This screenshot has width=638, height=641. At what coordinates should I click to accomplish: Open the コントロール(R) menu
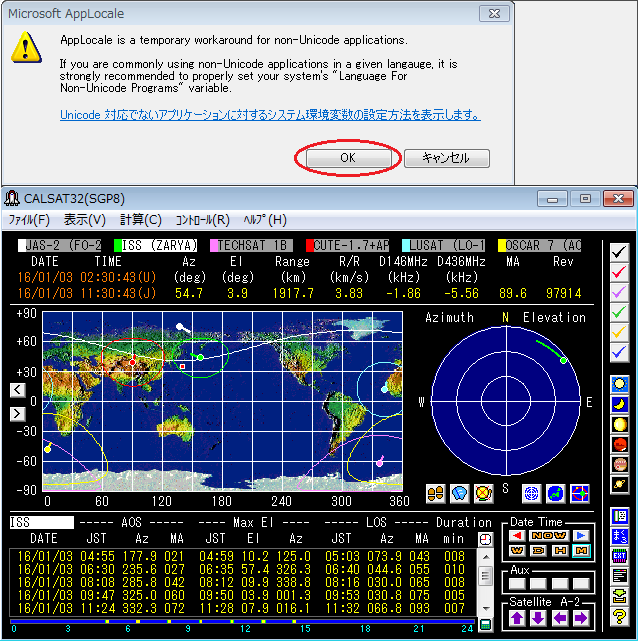click(x=203, y=220)
